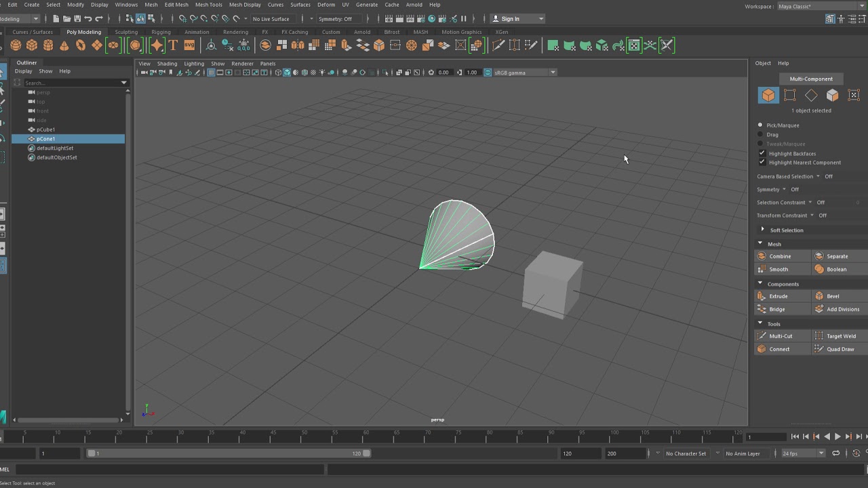Toggle Highlight Backfaces checkbox

pos(762,153)
